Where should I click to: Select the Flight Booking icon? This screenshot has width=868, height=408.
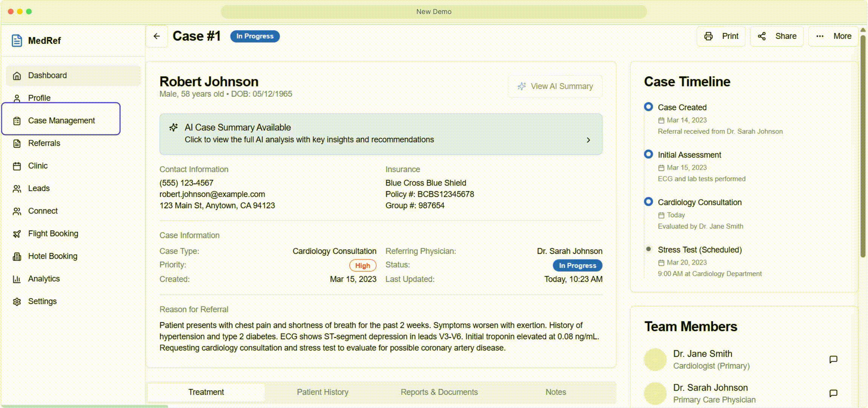[17, 233]
